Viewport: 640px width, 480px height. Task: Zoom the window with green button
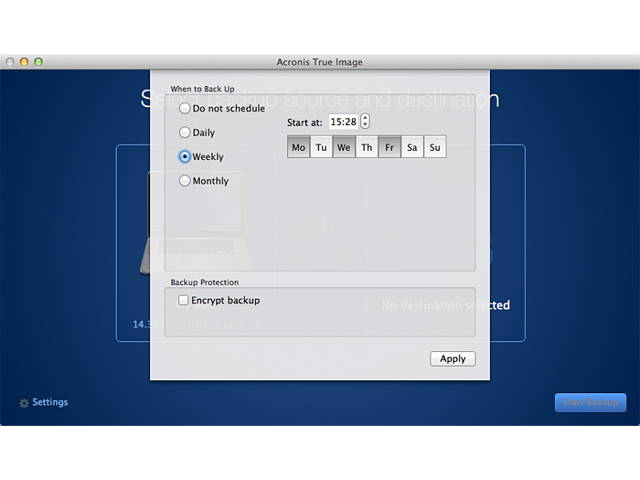pos(38,62)
